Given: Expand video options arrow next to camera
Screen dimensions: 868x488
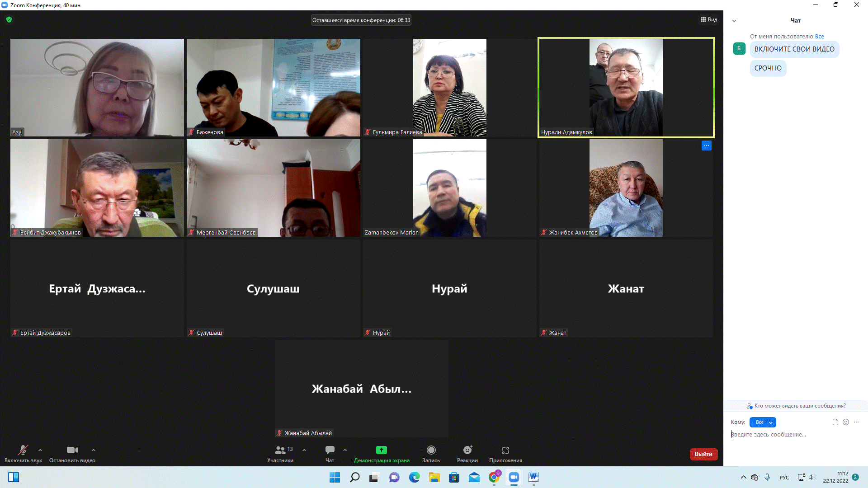Looking at the screenshot, I should 94,450.
